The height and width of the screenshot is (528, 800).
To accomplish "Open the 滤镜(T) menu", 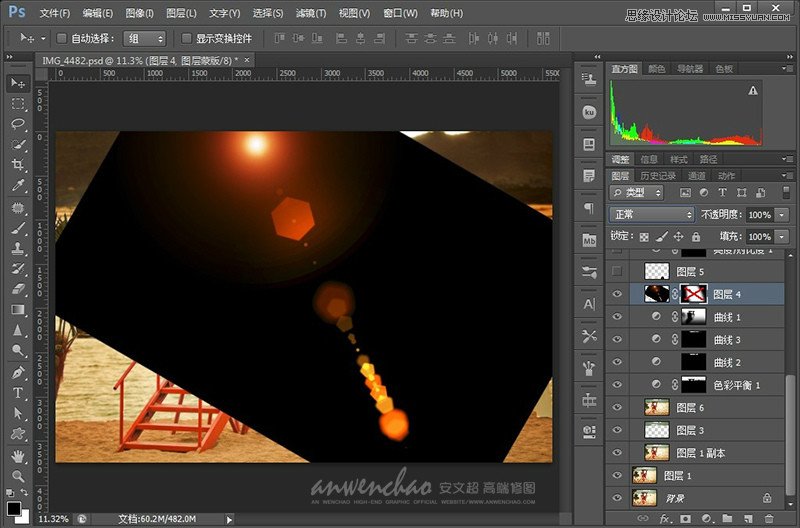I will (311, 13).
